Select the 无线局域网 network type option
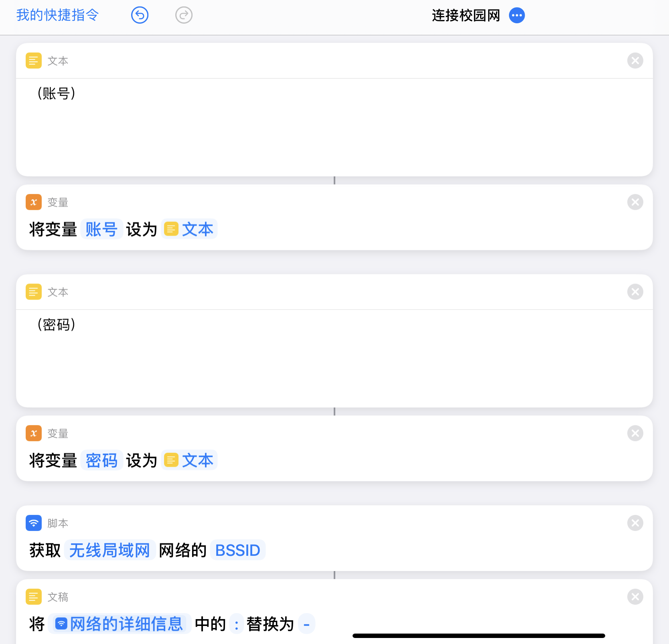Viewport: 669px width, 644px height. click(109, 550)
